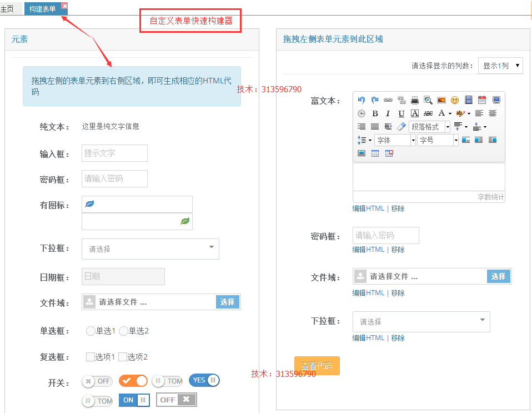Click the print icon in editor toolbar

click(415, 100)
